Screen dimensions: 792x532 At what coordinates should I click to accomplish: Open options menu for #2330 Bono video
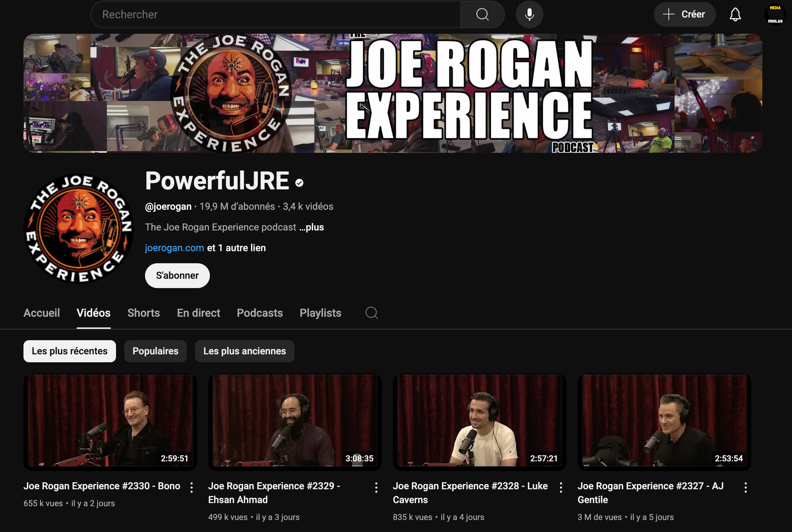coord(192,488)
